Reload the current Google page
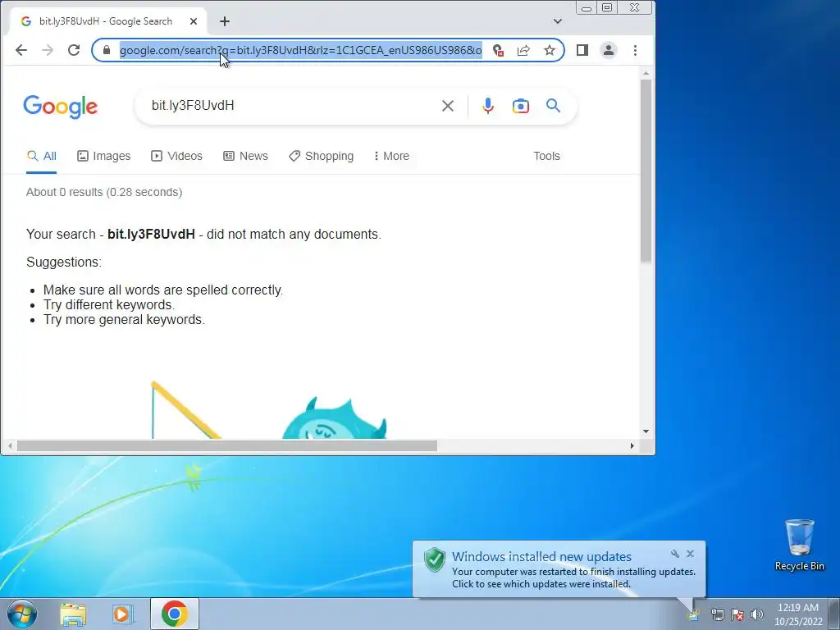This screenshot has width=840, height=630. click(74, 50)
